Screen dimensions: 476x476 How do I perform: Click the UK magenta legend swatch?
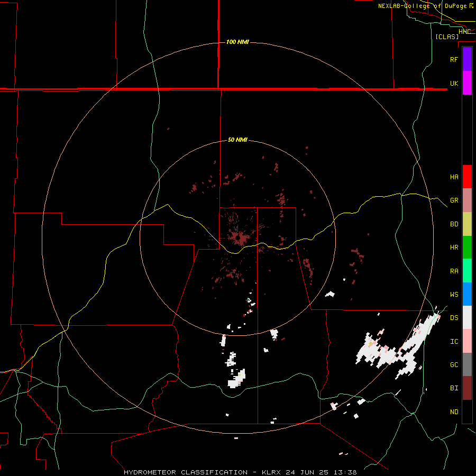tap(467, 83)
